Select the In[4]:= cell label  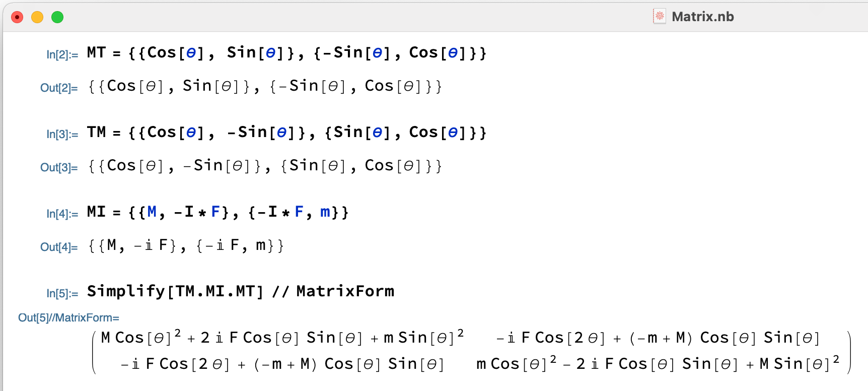(62, 214)
